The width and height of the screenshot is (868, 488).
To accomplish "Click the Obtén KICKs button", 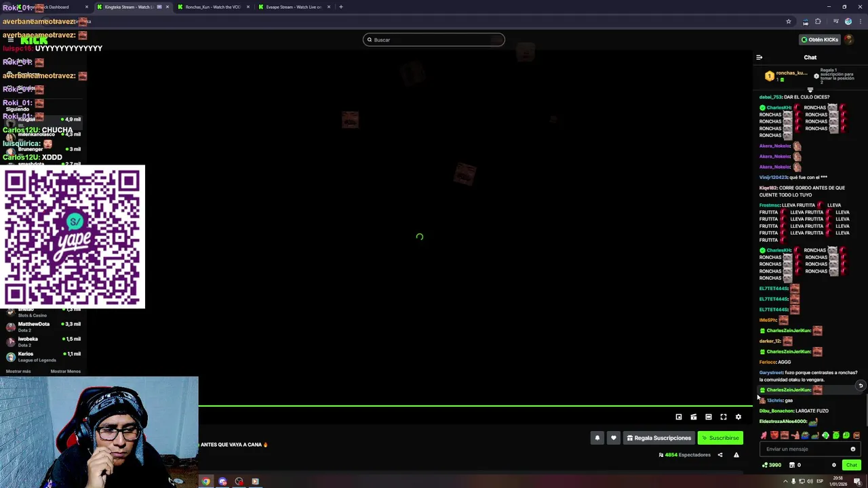I will click(x=819, y=39).
